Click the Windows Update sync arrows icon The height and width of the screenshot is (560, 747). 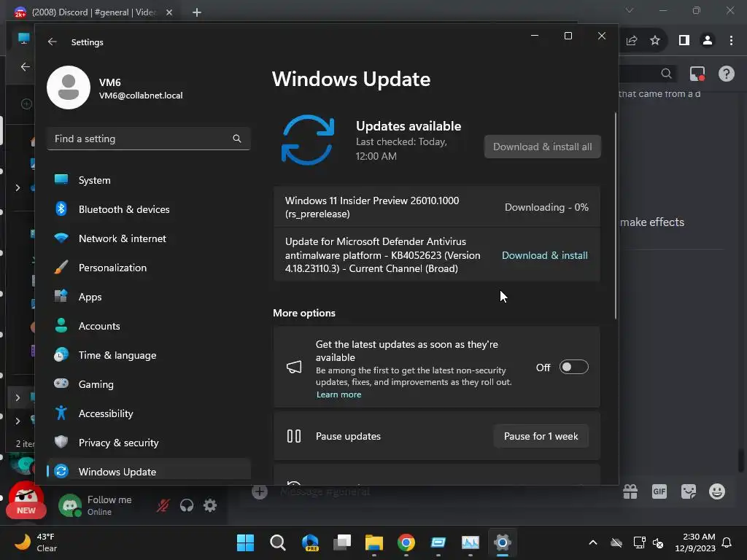[308, 139]
